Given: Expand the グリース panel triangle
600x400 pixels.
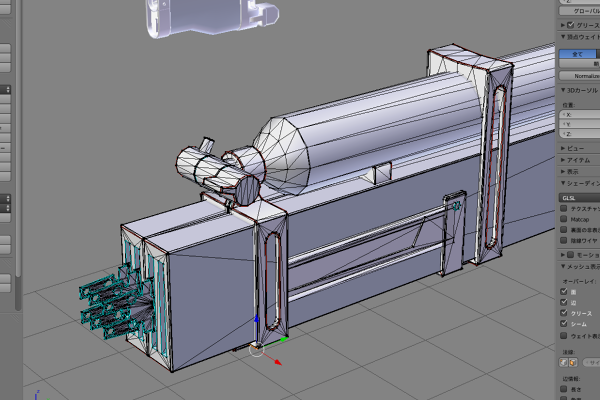Looking at the screenshot, I should [x=563, y=25].
